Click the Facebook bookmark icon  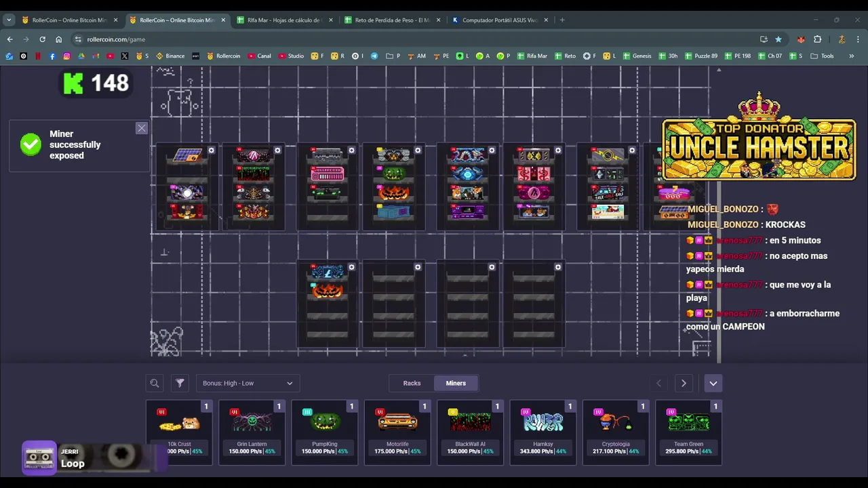(x=52, y=56)
